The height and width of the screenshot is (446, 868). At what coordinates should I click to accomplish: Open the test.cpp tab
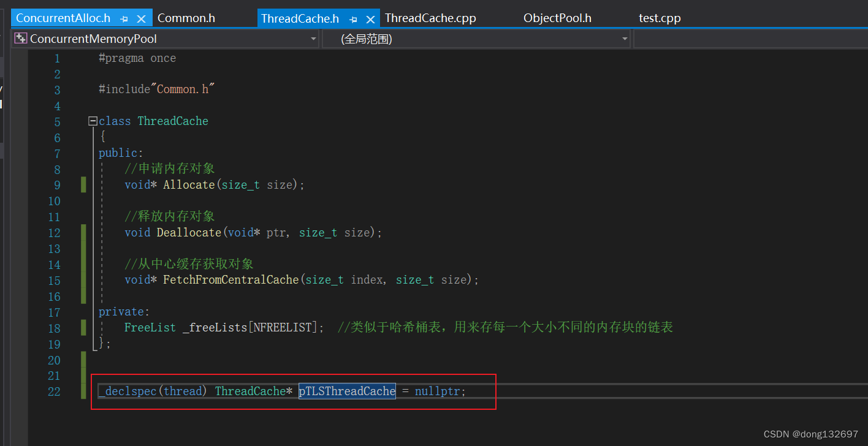pyautogui.click(x=660, y=18)
